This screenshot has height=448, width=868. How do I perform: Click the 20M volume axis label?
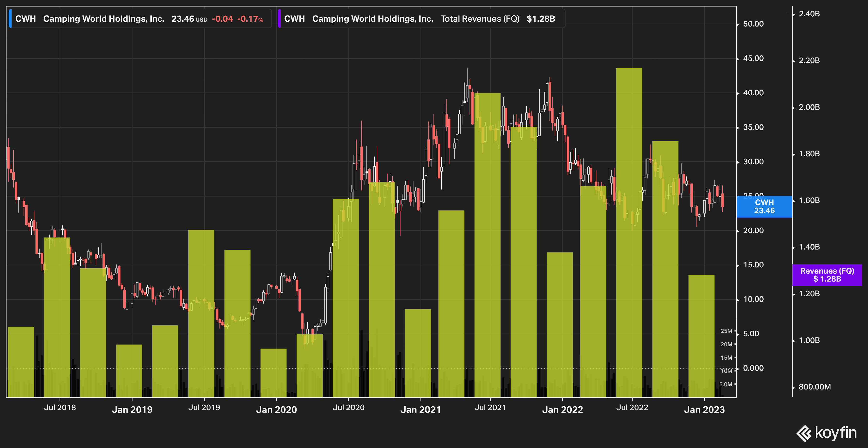726,344
